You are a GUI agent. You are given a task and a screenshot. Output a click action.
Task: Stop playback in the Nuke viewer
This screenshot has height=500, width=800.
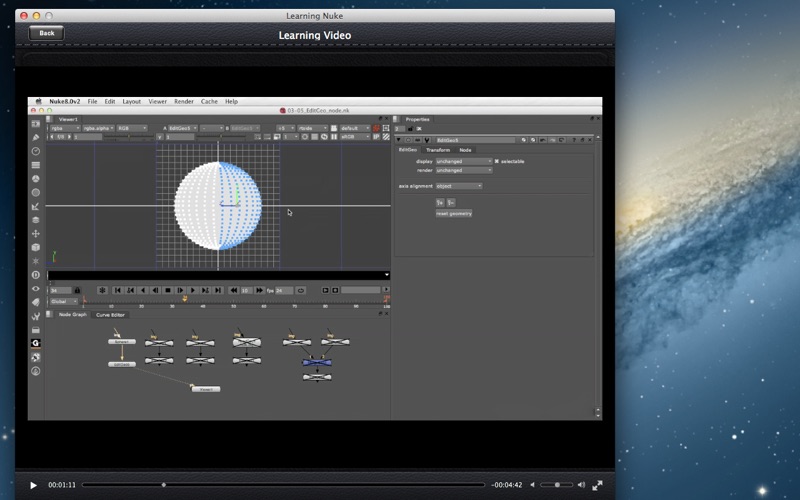point(168,290)
